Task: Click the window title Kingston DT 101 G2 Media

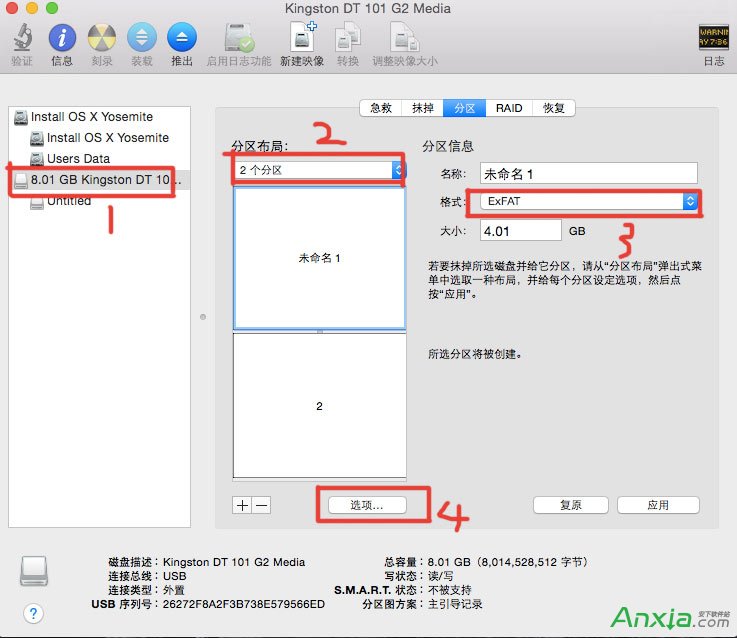Action: [x=368, y=8]
